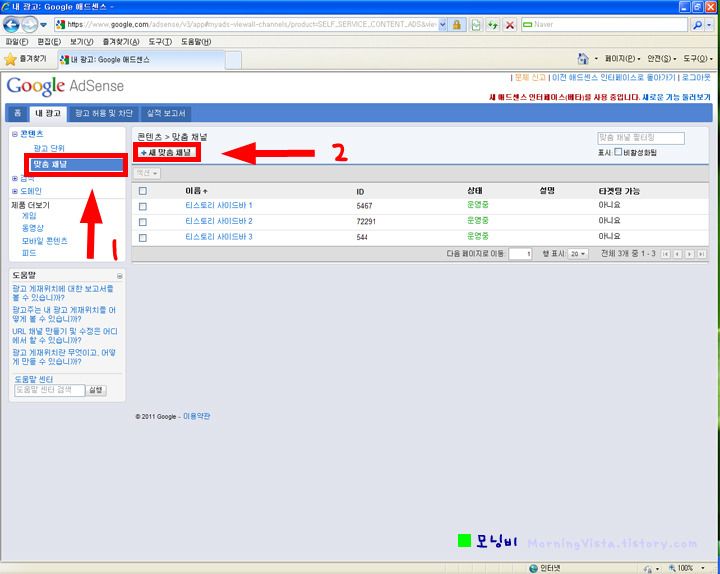This screenshot has width=720, height=574.
Task: Open the 티스토리 사이드바 2 channel link
Action: pos(219,221)
